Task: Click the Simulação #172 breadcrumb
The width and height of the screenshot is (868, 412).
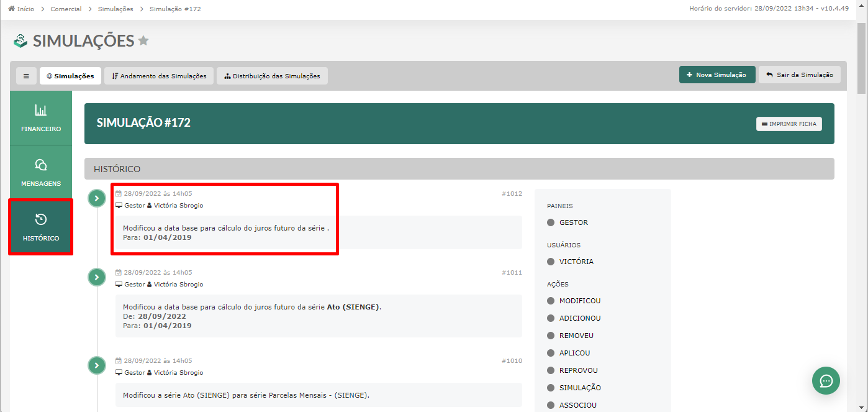Action: [175, 9]
